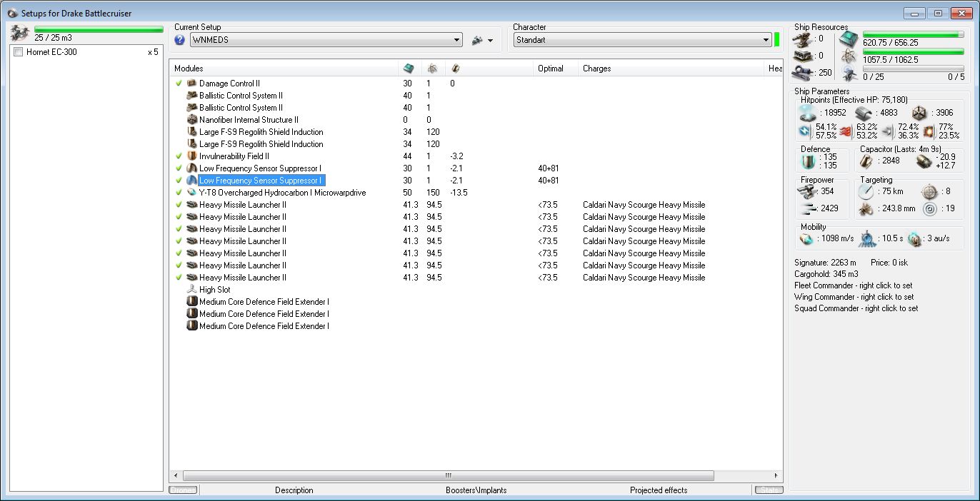This screenshot has height=501, width=980.
Task: Open the Current Setup WNMEDS dropdown
Action: tap(326, 40)
